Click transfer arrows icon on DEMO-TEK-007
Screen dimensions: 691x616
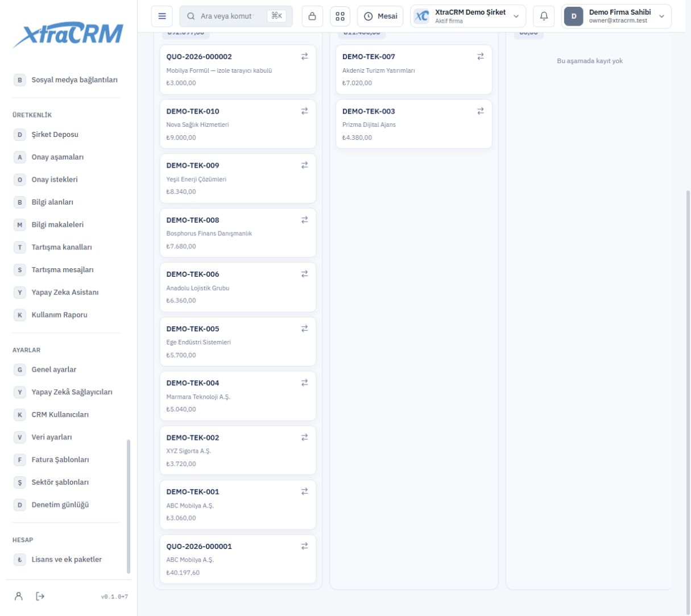point(481,56)
